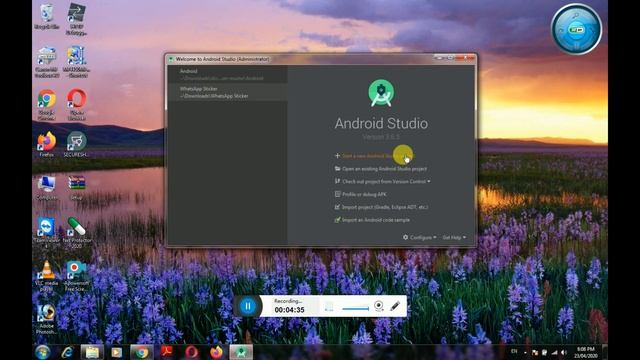Open the Windows Start menu
Screen dimensions: 640x360
point(43,352)
